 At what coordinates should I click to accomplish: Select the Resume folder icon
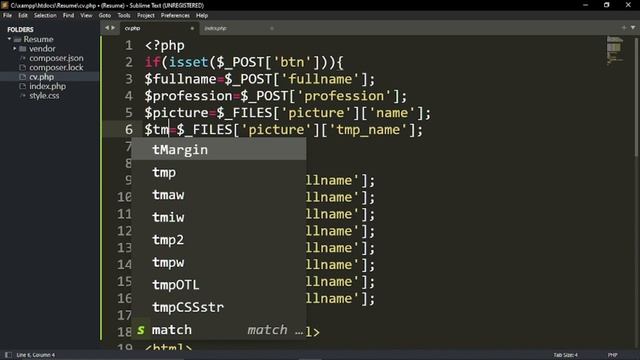click(x=18, y=40)
